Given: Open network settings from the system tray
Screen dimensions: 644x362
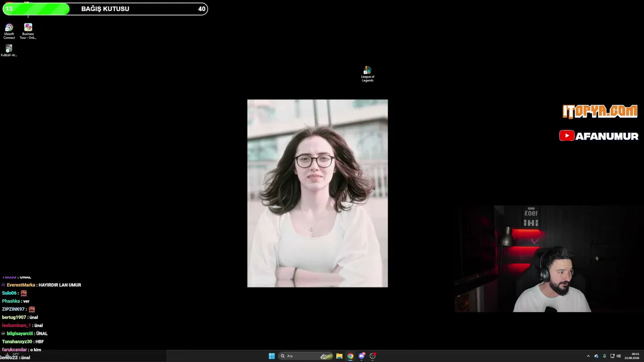Looking at the screenshot, I should coord(612,356).
